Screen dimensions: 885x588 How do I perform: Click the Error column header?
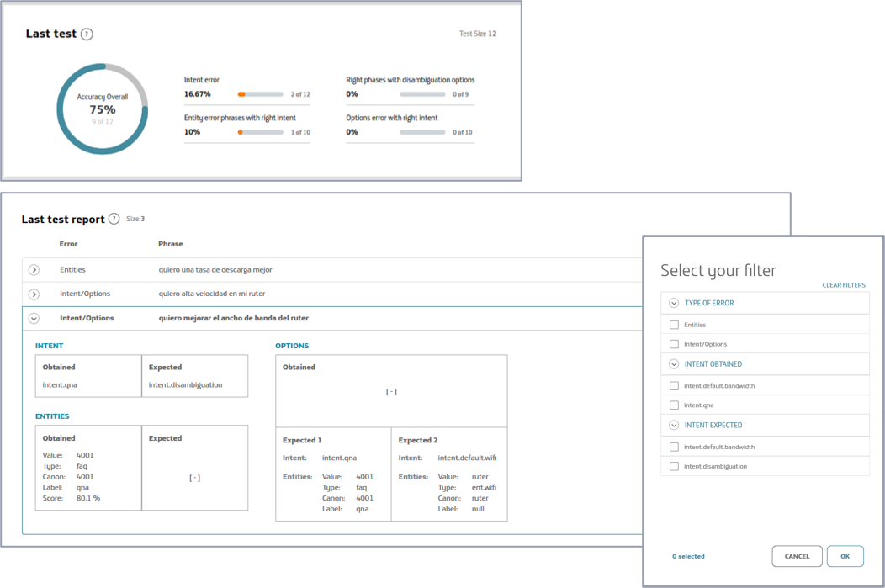[x=68, y=244]
